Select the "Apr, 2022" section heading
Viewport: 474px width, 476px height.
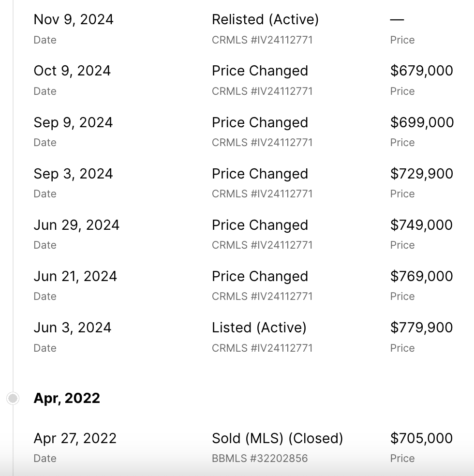(67, 398)
